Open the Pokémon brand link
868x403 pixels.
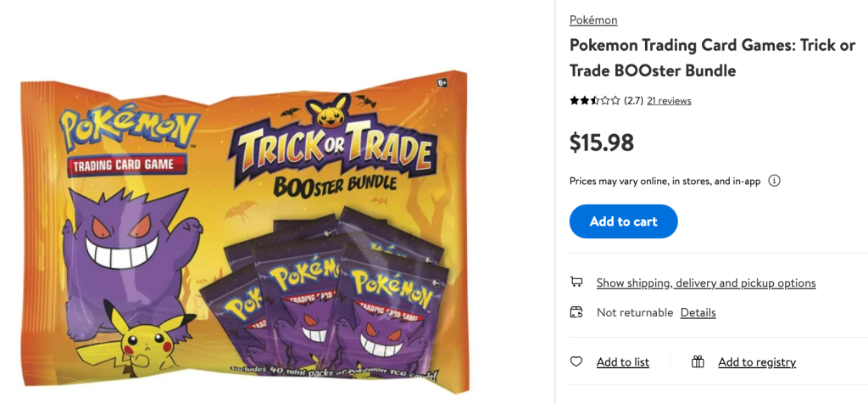pyautogui.click(x=593, y=20)
